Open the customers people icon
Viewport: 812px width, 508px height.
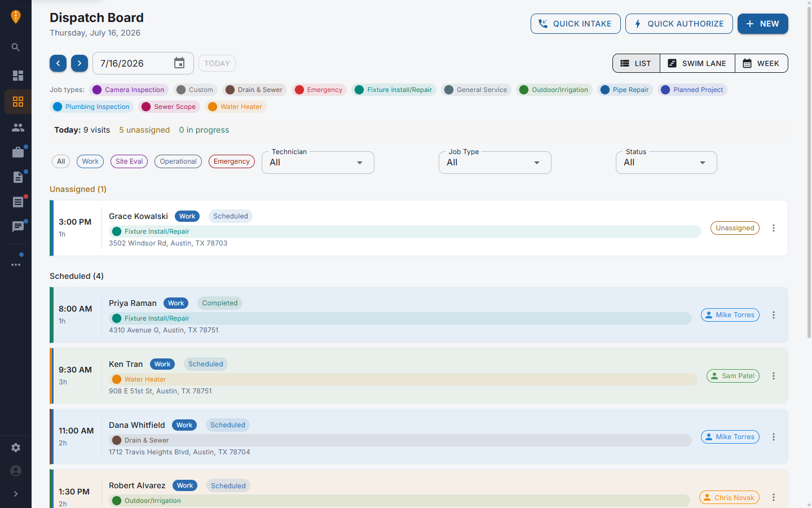tap(18, 128)
